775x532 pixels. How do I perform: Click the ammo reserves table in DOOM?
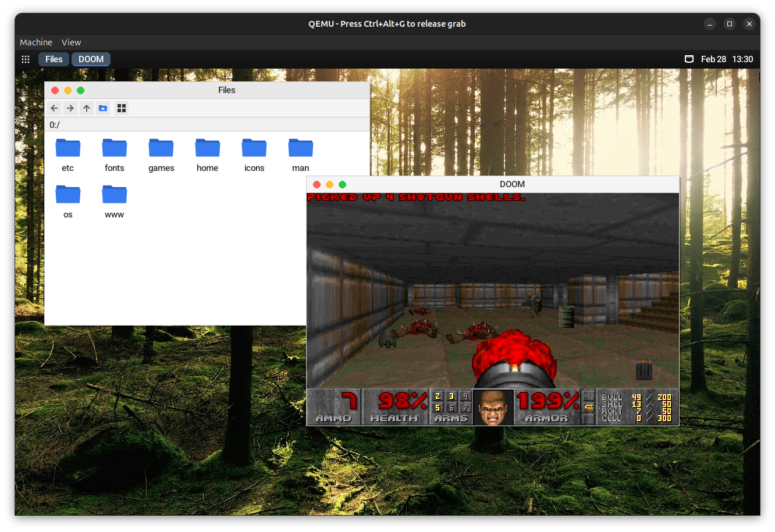point(637,407)
